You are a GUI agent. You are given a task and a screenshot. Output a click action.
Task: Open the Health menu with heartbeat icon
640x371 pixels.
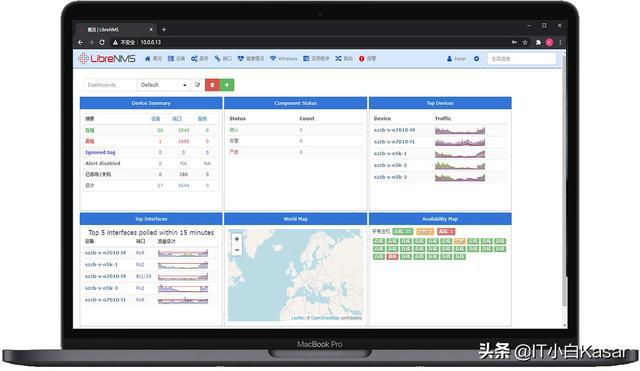tap(251, 59)
